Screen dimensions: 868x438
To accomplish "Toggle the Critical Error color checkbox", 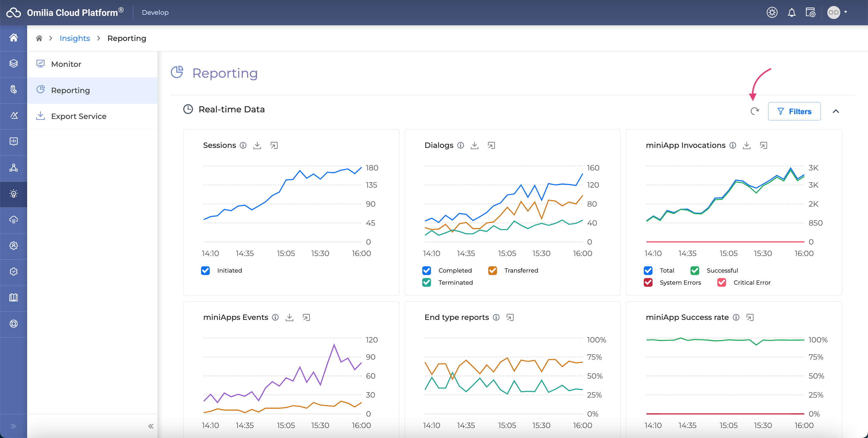I will click(x=722, y=283).
